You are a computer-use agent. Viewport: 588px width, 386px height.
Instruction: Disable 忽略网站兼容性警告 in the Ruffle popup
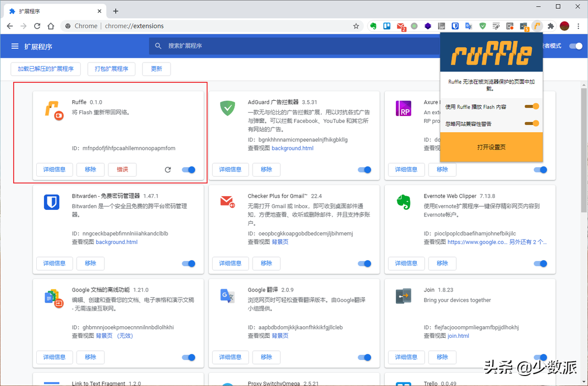(532, 123)
